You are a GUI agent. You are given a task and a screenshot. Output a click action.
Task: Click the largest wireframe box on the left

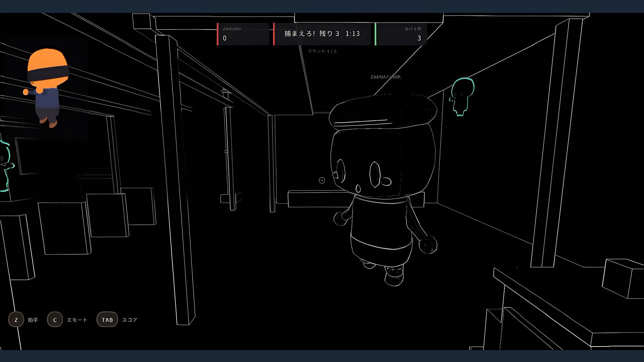coord(64,228)
